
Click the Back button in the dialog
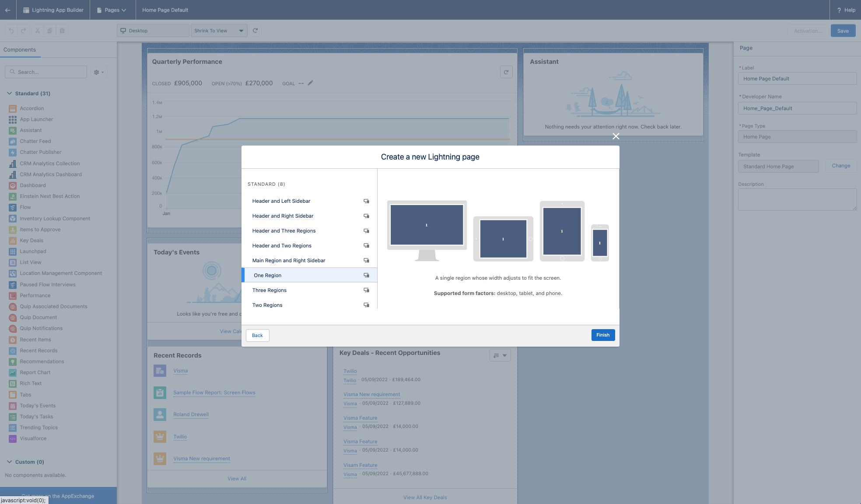click(x=257, y=335)
